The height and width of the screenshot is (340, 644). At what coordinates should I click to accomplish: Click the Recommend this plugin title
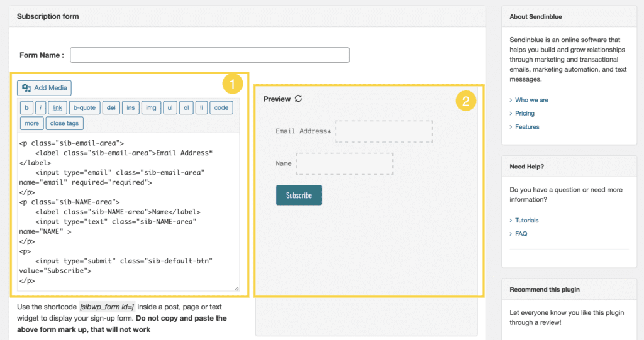(x=545, y=290)
